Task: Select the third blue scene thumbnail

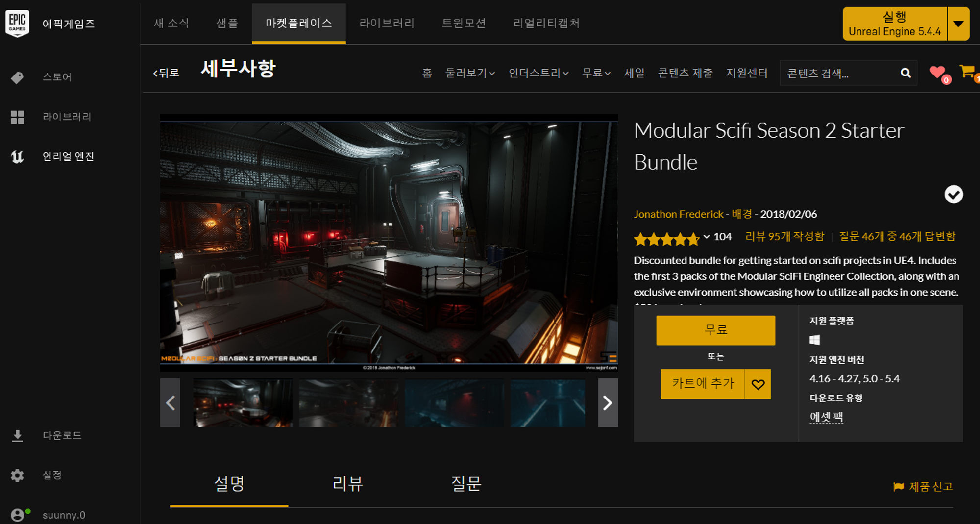Action: pos(455,403)
